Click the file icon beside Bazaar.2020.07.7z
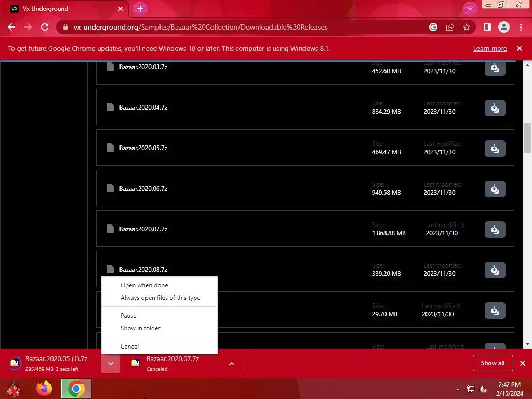Screen dimensions: 532x399 click(x=110, y=229)
